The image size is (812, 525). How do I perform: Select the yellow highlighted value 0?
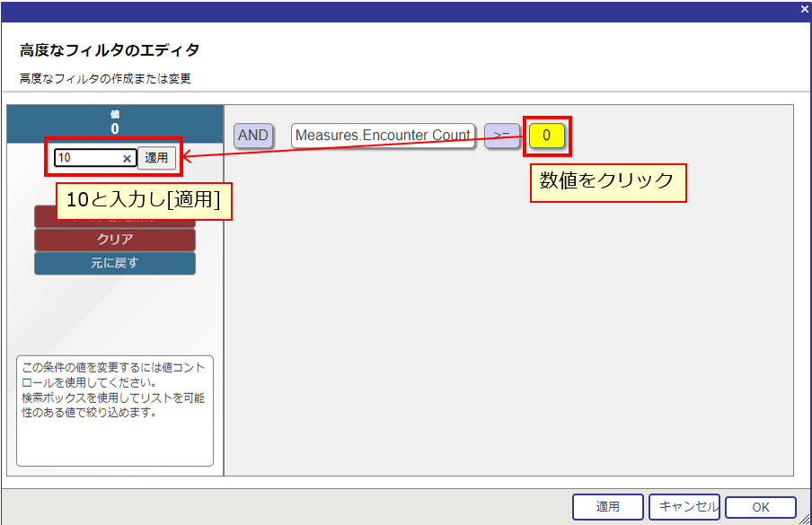(x=546, y=136)
